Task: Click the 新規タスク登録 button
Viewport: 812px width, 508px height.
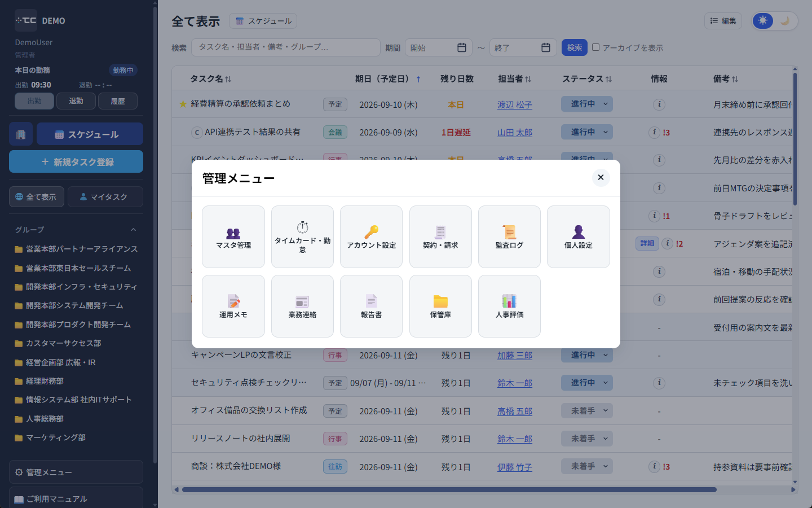Action: (76, 162)
